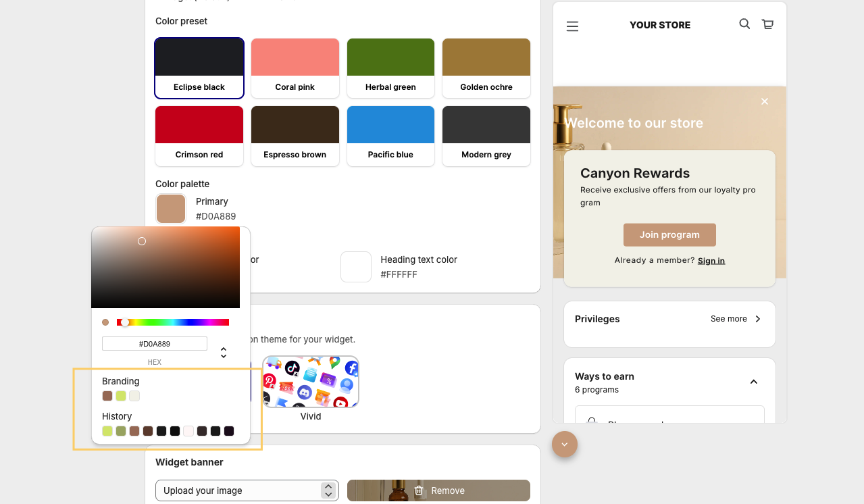This screenshot has width=864, height=504.
Task: Collapse the Ways to earn section
Action: point(753,382)
